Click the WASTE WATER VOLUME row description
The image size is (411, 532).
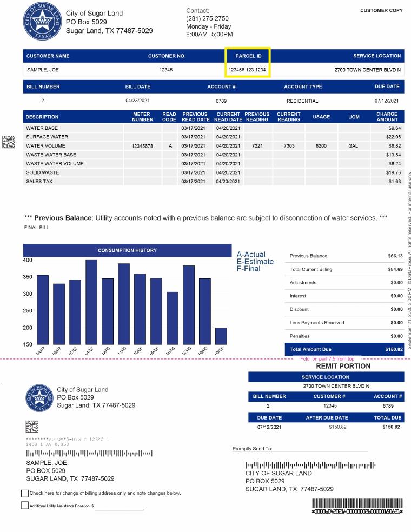click(x=55, y=163)
